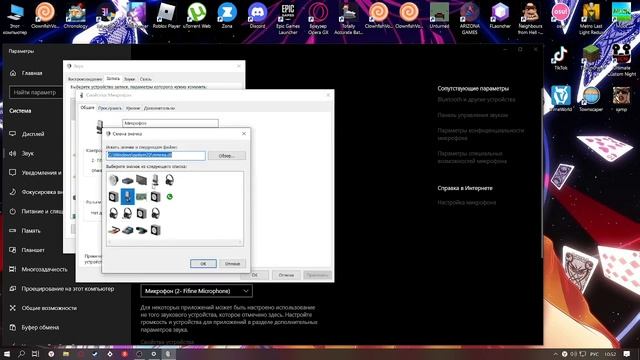Select the highlighted blue microphone icon
This screenshot has width=640, height=360.
[x=128, y=197]
